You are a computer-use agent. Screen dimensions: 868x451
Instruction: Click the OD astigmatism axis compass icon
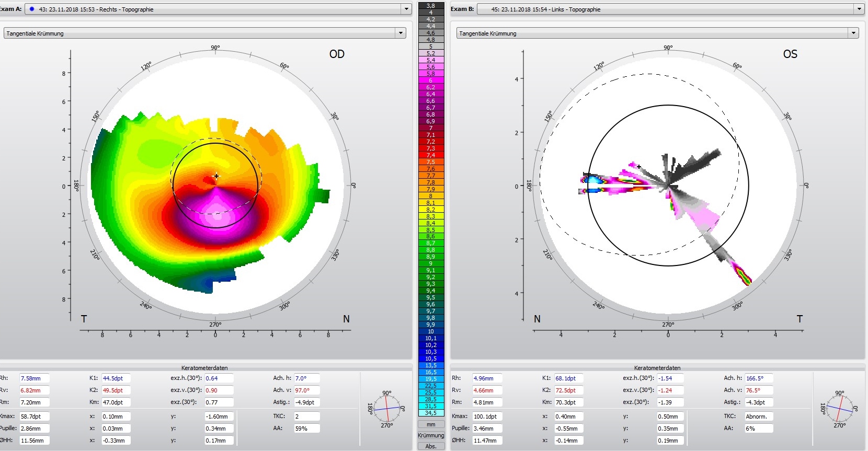click(x=387, y=409)
